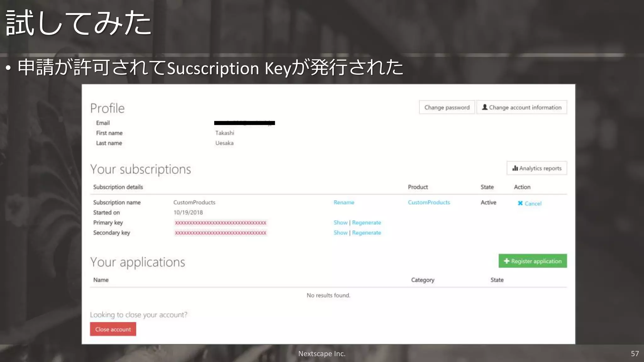This screenshot has height=362, width=644.
Task: Click the red Close account button
Action: (113, 329)
